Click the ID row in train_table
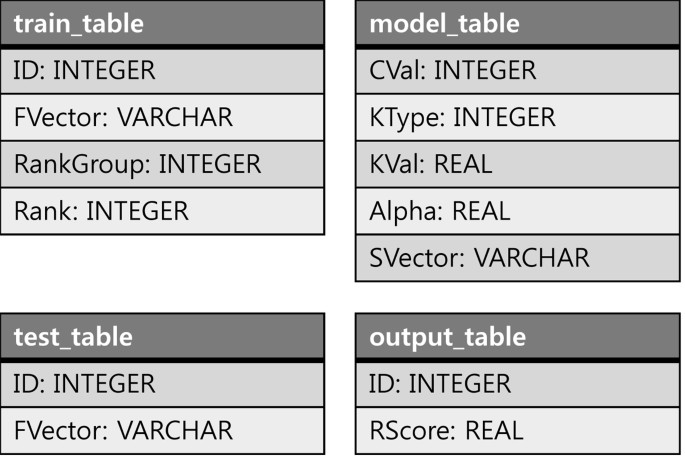 [x=162, y=70]
